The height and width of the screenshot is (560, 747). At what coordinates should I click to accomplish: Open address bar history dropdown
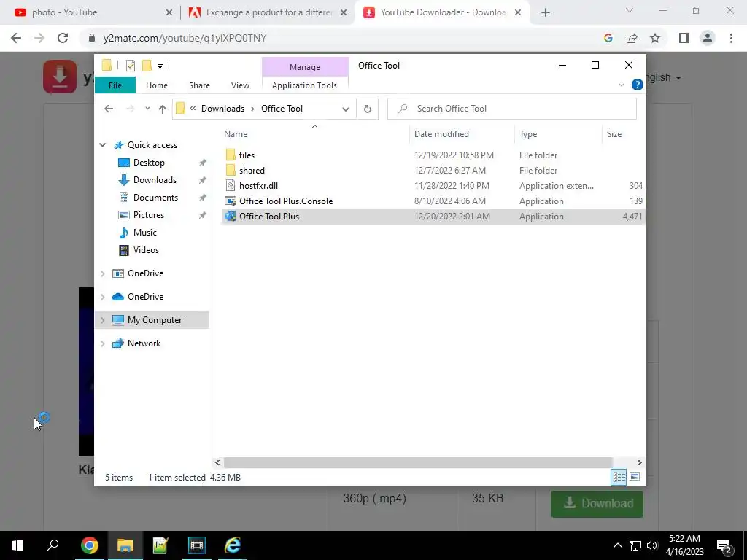point(345,109)
